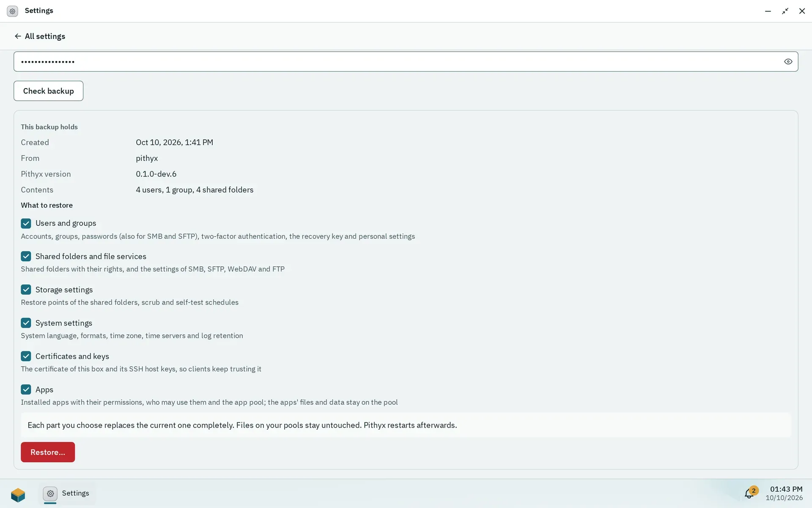
Task: Click the creation date 'Oct 10, 2026, 1:41 PM'
Action: click(174, 143)
